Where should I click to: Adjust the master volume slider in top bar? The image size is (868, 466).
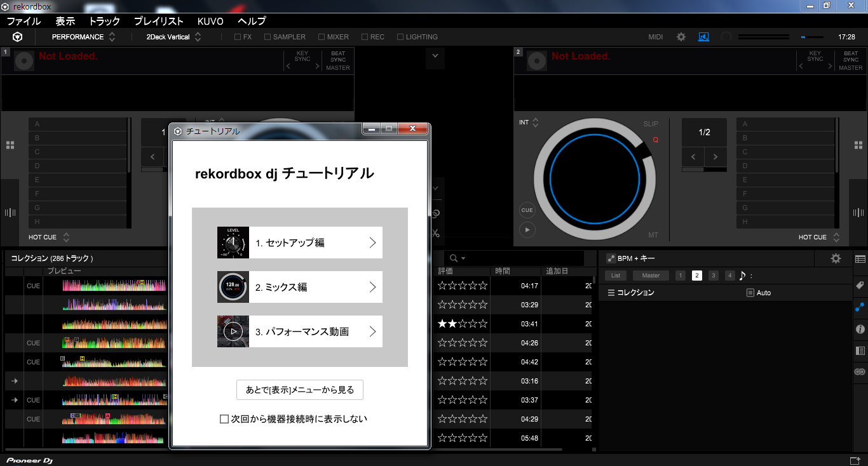click(812, 37)
